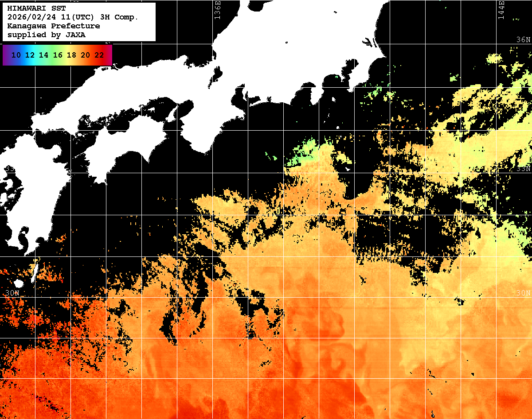Click the HIMAWARI SST title text
The width and height of the screenshot is (532, 419).
point(36,8)
